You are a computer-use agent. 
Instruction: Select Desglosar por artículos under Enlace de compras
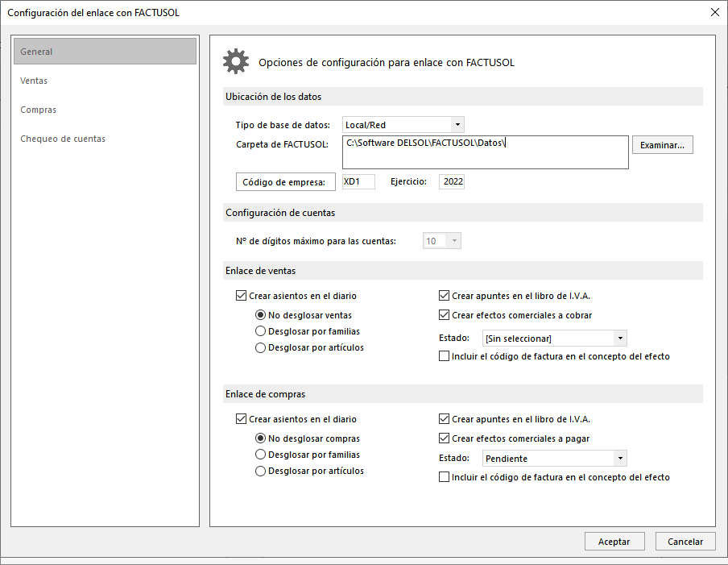[260, 471]
